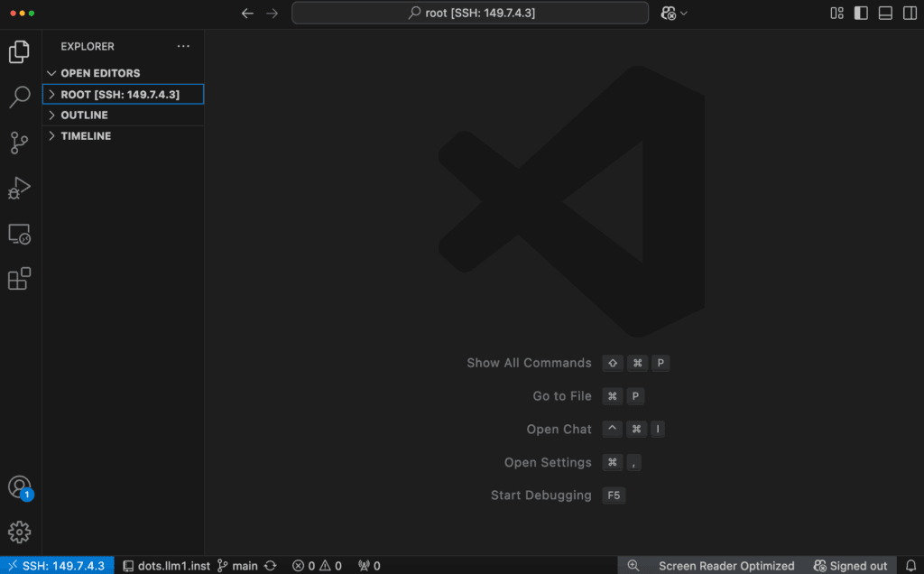
Task: Expand the Timeline section
Action: pos(123,135)
